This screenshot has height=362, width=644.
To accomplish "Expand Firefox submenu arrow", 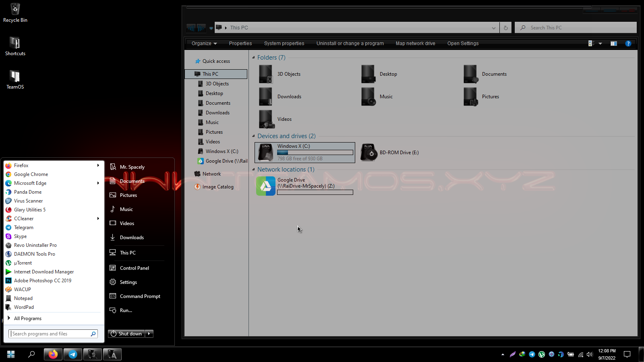I will 98,165.
